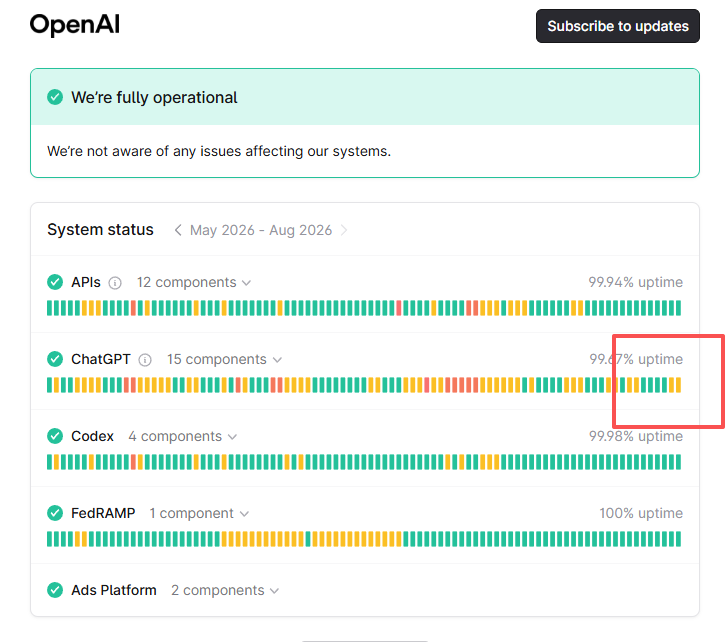Screen dimensions: 726x642
Task: Click the 99.98% uptime text for Codex
Action: [x=635, y=436]
